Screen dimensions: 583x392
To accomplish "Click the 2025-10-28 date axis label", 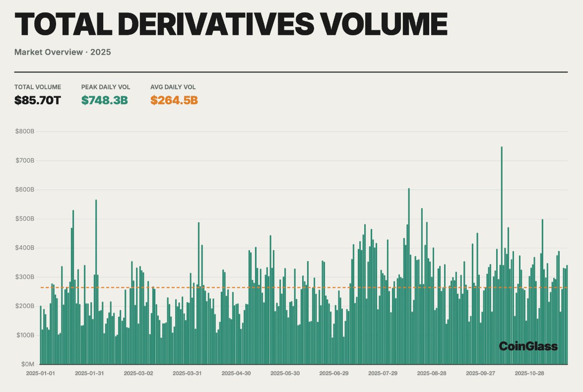I will tap(530, 373).
